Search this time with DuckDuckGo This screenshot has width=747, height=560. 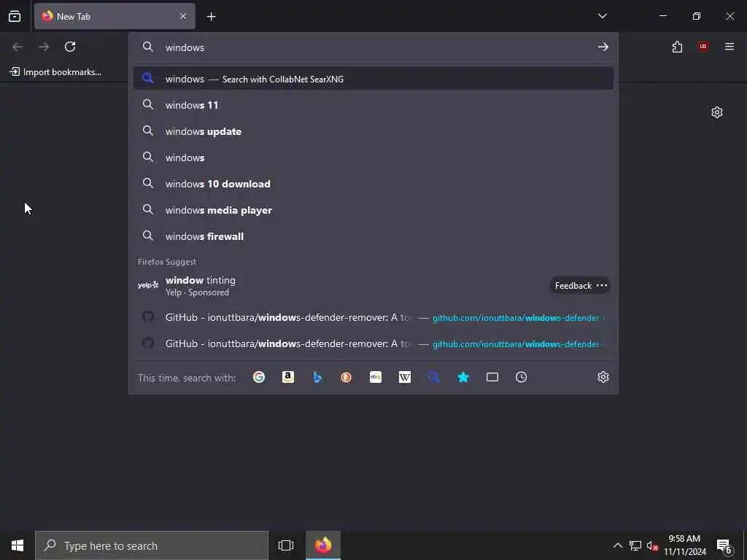(x=347, y=377)
